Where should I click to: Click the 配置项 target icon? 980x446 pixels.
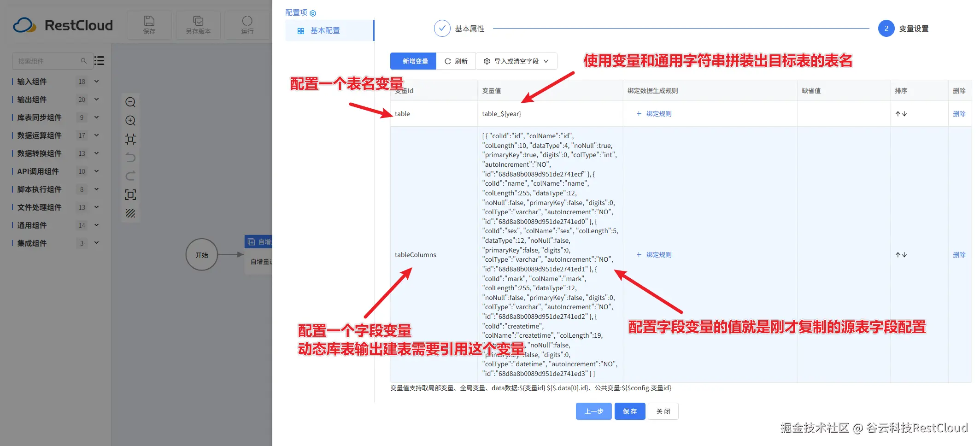(313, 13)
